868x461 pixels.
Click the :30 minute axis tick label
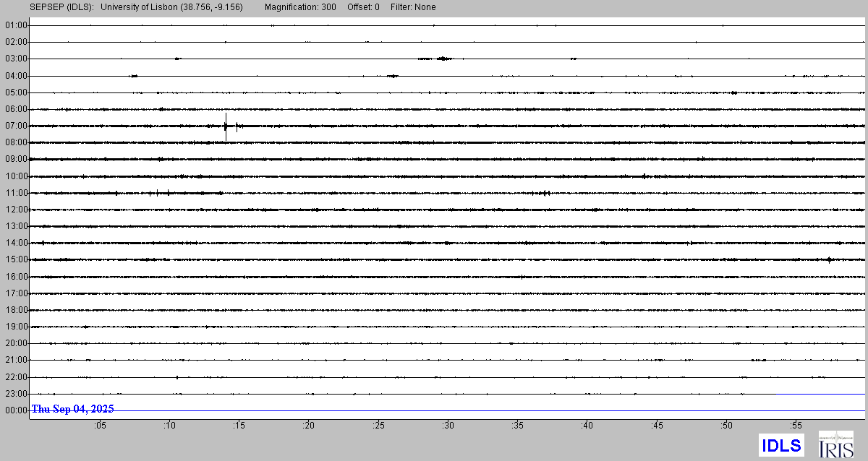(448, 426)
